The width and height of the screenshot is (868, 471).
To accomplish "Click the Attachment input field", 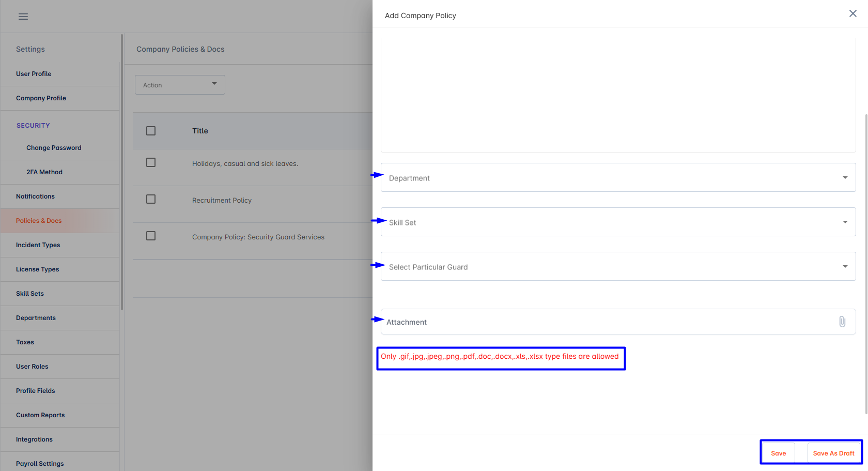I will click(618, 322).
